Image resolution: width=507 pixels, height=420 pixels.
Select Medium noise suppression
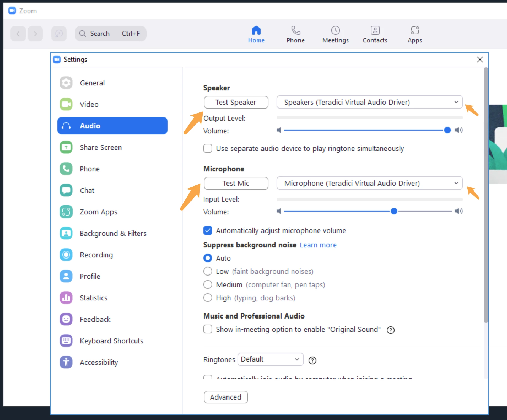208,284
